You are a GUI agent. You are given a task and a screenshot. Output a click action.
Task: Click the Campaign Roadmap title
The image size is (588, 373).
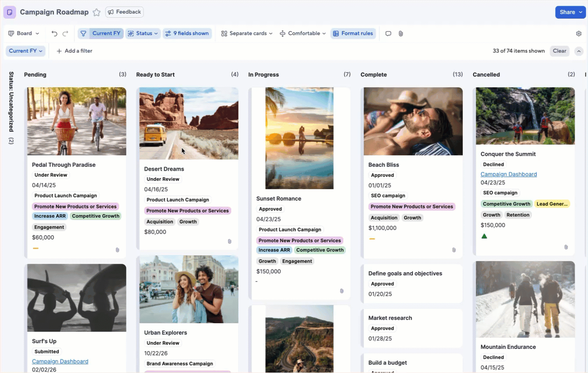tap(54, 12)
